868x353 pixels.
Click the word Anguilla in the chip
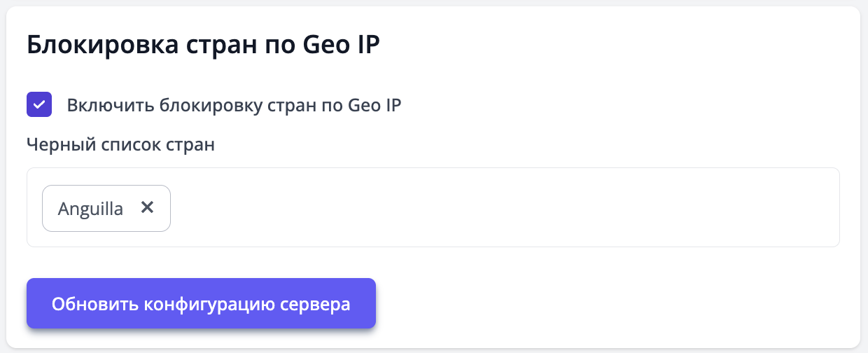(x=91, y=208)
